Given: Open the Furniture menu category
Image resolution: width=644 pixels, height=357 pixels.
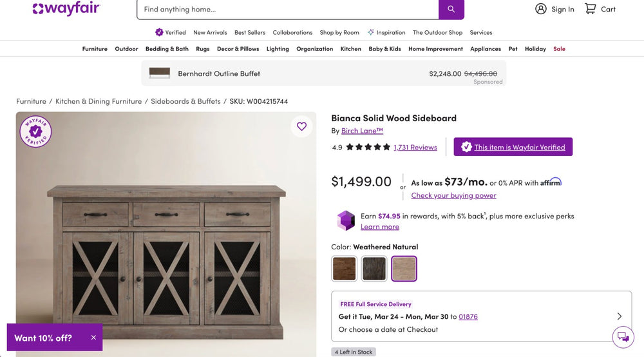Looking at the screenshot, I should (95, 49).
